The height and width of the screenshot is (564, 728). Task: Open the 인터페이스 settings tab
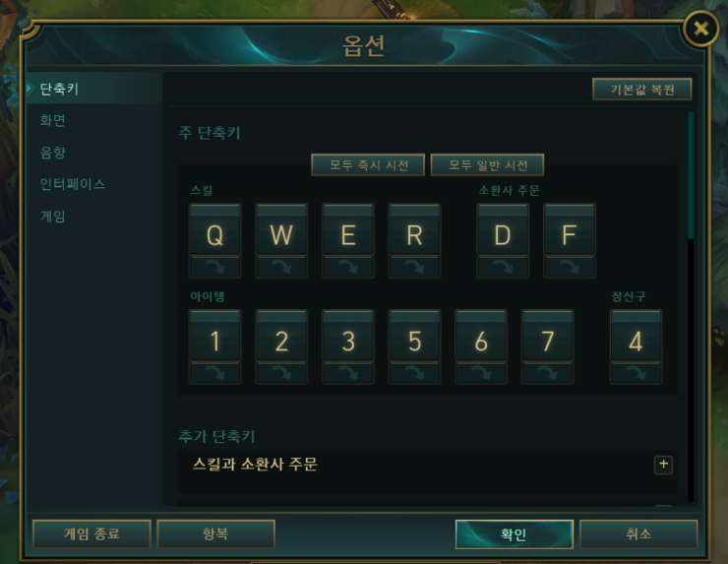click(x=73, y=184)
